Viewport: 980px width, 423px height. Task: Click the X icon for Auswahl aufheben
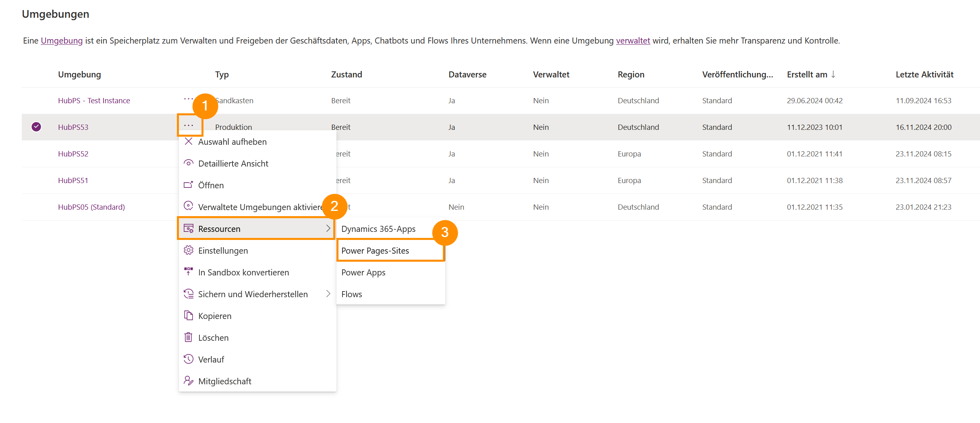[x=188, y=142]
